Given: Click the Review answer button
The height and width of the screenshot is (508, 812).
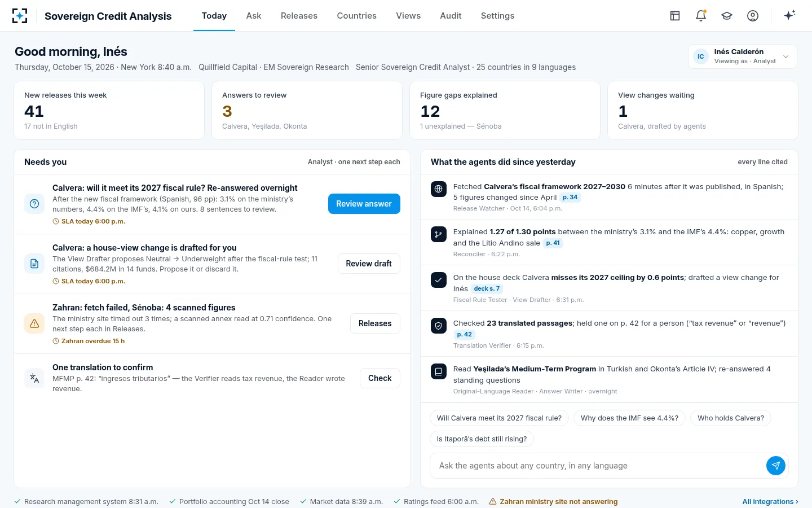Looking at the screenshot, I should (364, 204).
